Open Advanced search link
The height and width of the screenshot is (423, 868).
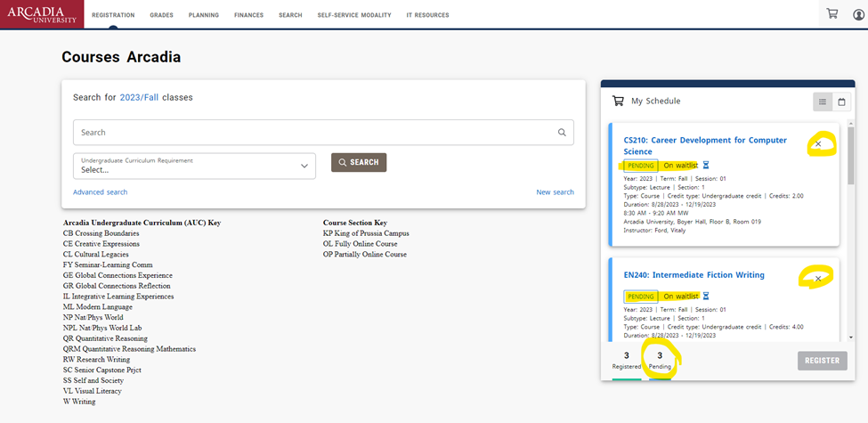click(x=101, y=192)
